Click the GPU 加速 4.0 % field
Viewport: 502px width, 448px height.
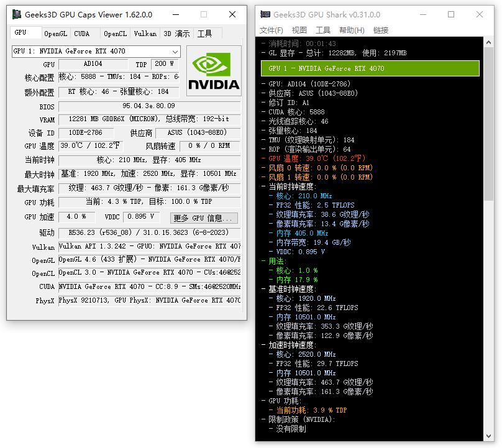[x=76, y=217]
